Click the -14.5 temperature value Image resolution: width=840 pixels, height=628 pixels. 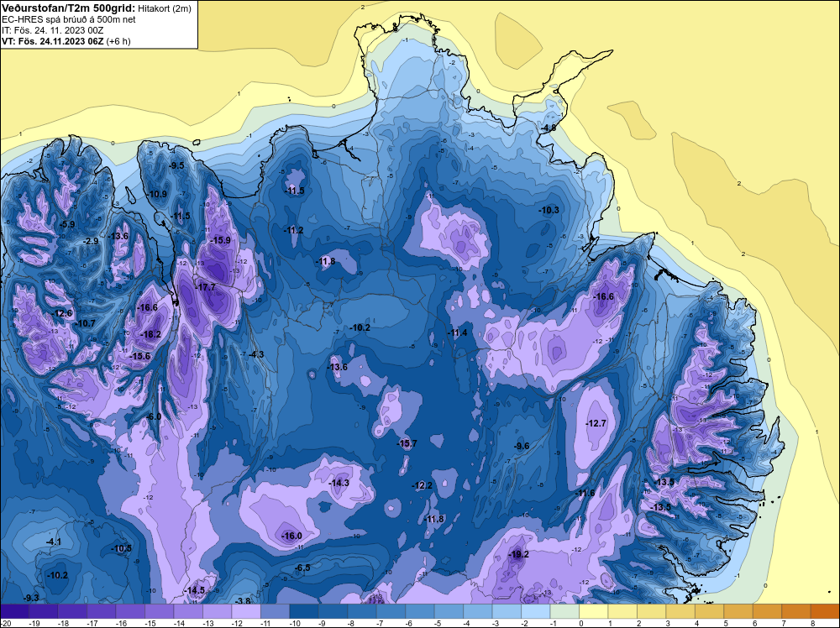click(x=195, y=590)
